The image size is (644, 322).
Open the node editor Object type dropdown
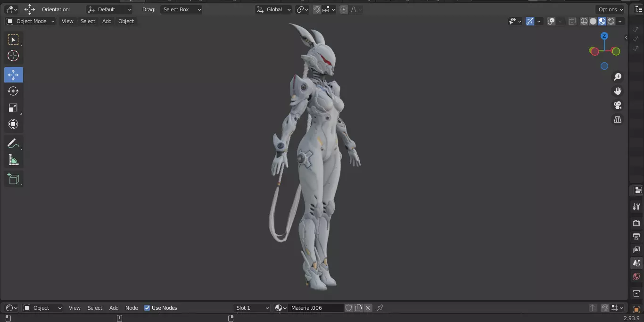(42, 308)
